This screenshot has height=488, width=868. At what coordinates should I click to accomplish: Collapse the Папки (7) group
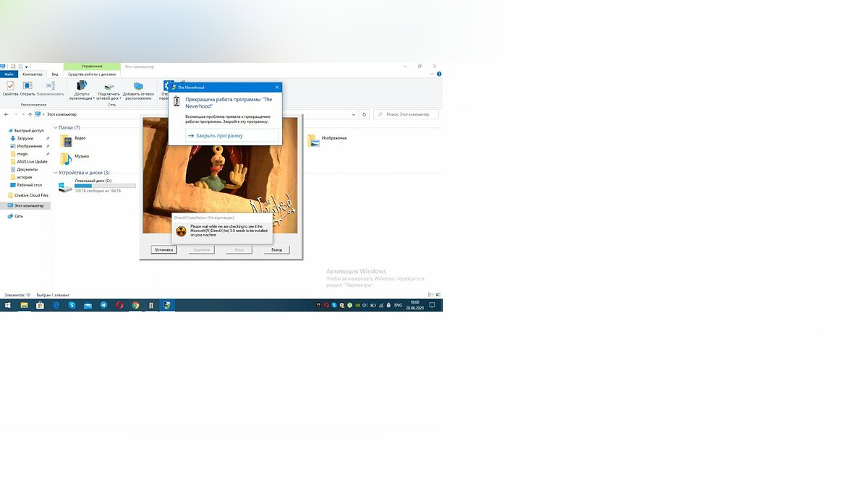coord(56,127)
